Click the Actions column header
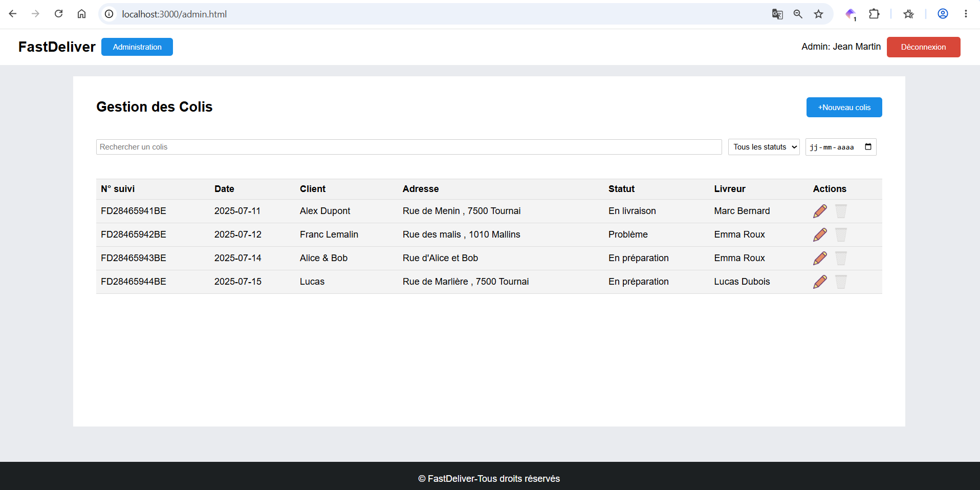This screenshot has height=490, width=980. (830, 189)
